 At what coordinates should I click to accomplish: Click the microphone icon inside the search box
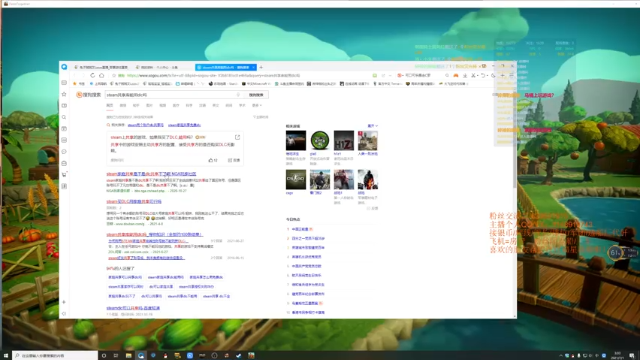click(x=238, y=95)
